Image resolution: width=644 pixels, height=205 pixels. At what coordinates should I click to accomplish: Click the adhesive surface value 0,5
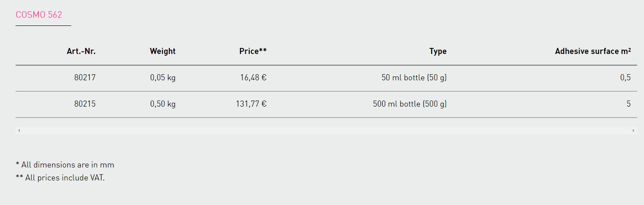625,78
